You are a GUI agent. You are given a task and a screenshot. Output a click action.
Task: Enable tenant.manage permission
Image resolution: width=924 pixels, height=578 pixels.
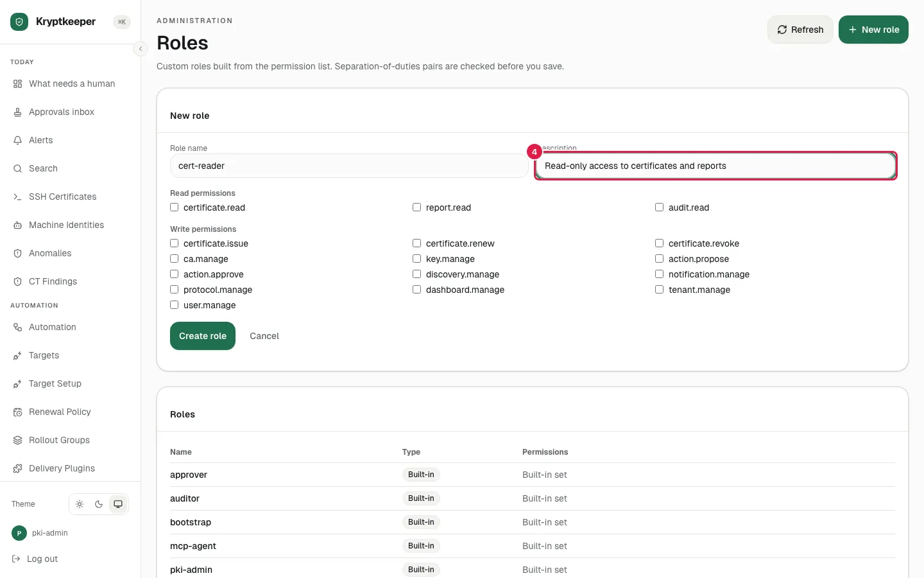(x=659, y=290)
